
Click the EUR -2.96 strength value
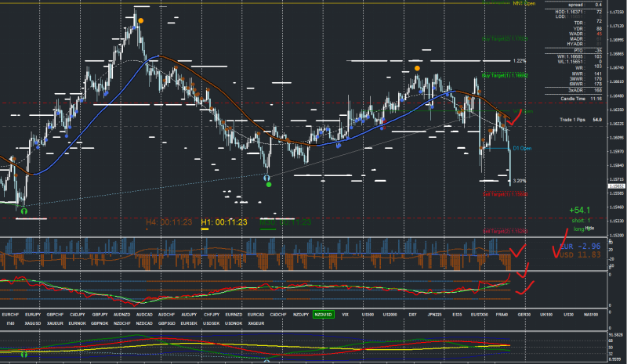[x=580, y=247]
